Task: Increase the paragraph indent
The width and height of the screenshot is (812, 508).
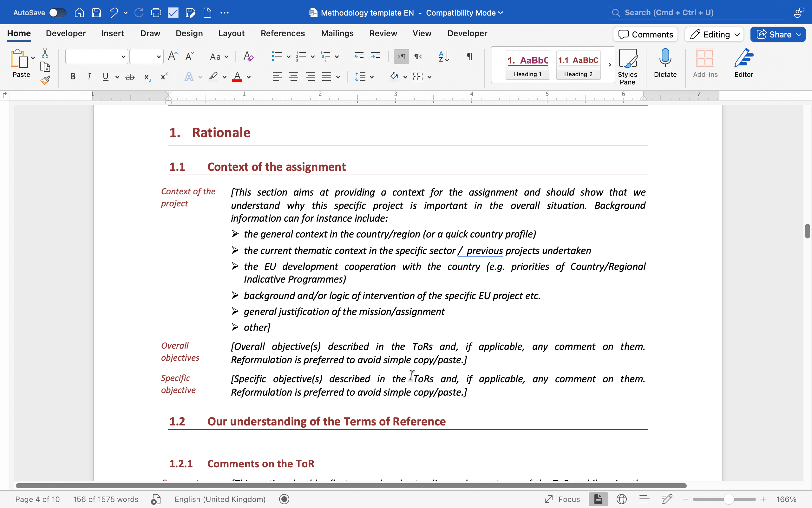Action: [376, 56]
